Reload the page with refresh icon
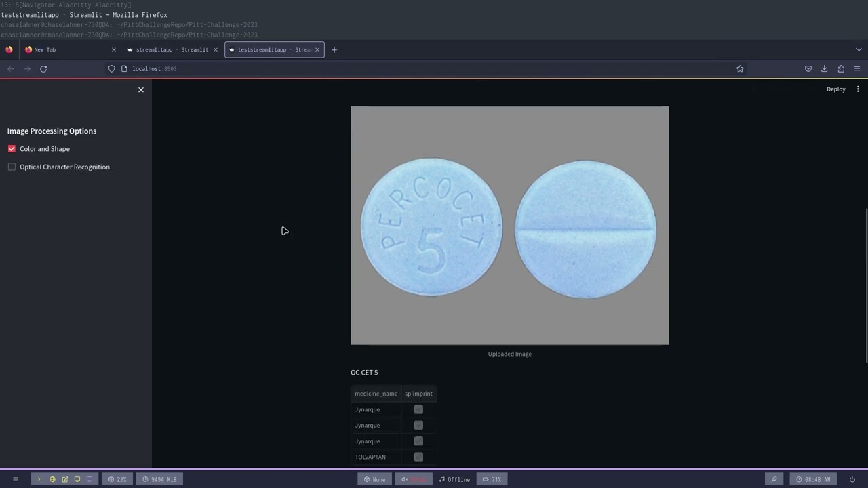This screenshot has width=868, height=488. pyautogui.click(x=43, y=68)
